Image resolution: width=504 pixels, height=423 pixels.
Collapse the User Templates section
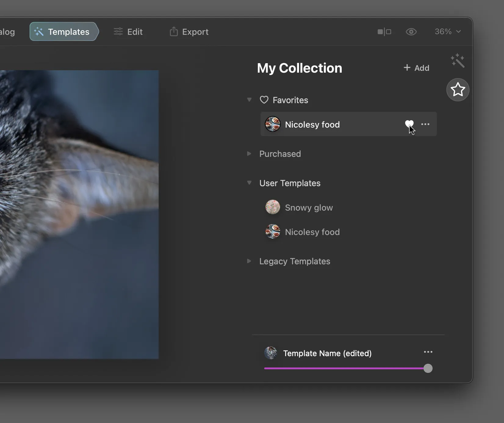tap(249, 183)
